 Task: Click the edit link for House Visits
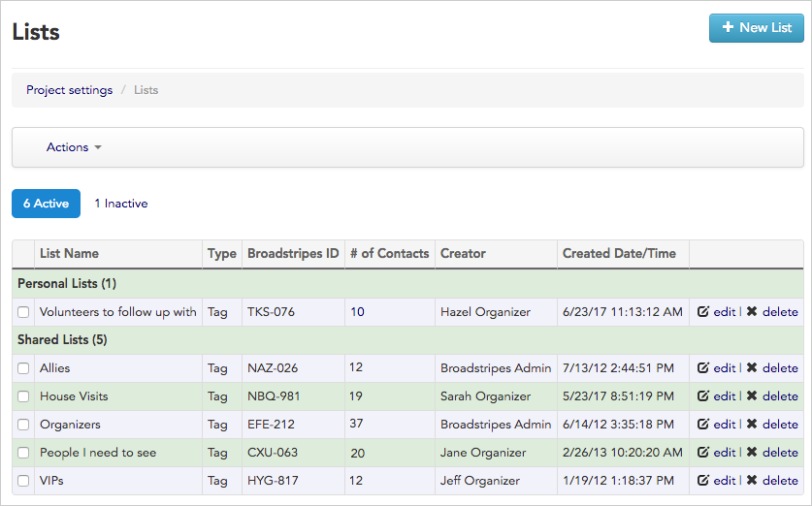725,396
